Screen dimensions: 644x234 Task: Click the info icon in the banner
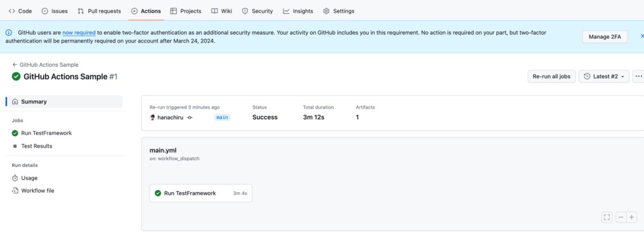(9, 33)
